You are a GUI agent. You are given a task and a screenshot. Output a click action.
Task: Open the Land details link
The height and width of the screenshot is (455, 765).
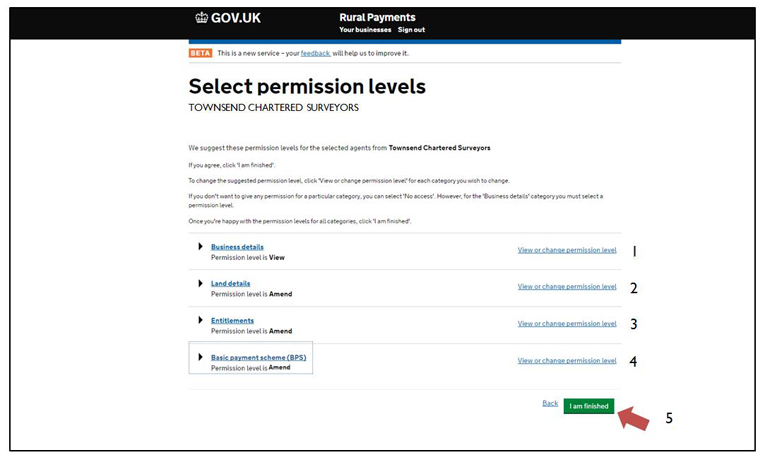click(x=230, y=283)
